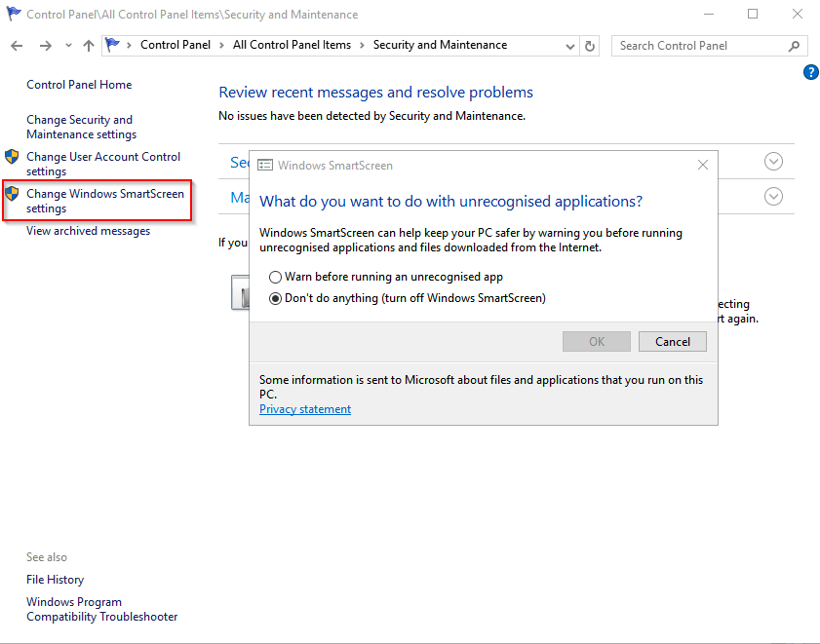Go up one level with Up arrow
Viewport: 820px width, 644px height.
click(89, 46)
